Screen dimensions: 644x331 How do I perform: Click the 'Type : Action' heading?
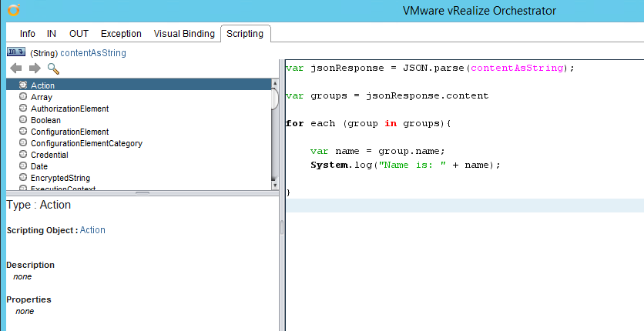click(39, 205)
